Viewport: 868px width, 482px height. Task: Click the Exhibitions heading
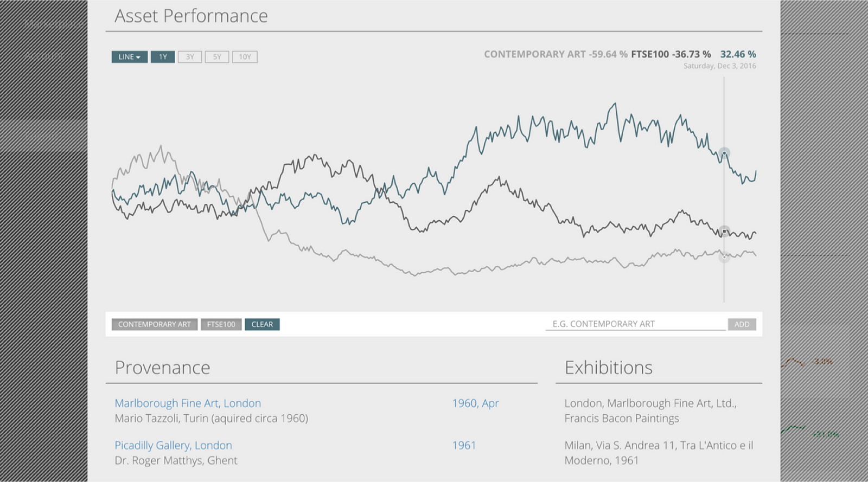608,368
